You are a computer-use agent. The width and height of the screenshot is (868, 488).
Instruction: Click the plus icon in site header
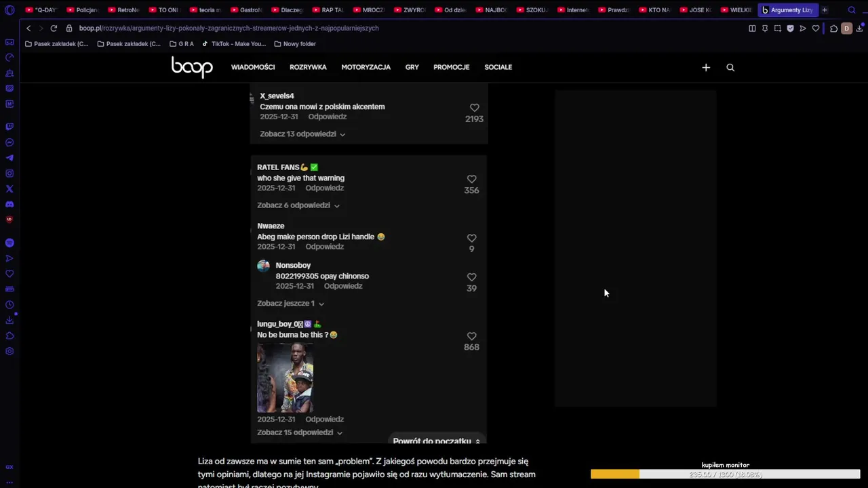click(706, 67)
